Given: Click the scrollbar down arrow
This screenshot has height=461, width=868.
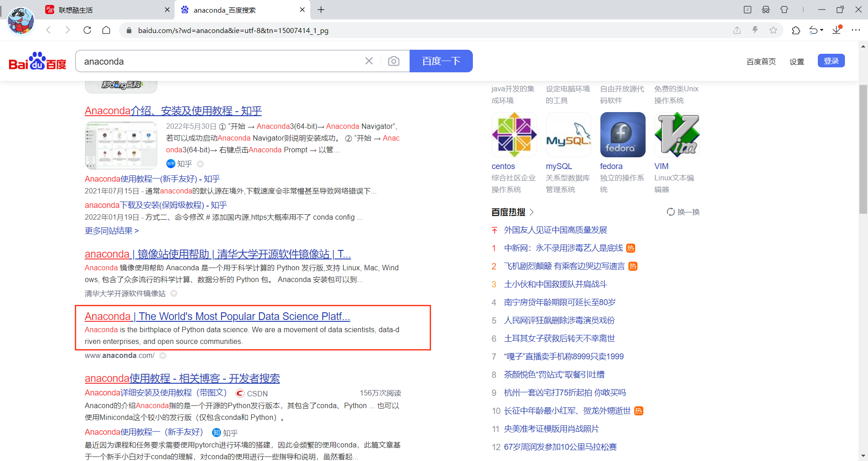Looking at the screenshot, I should [x=863, y=456].
